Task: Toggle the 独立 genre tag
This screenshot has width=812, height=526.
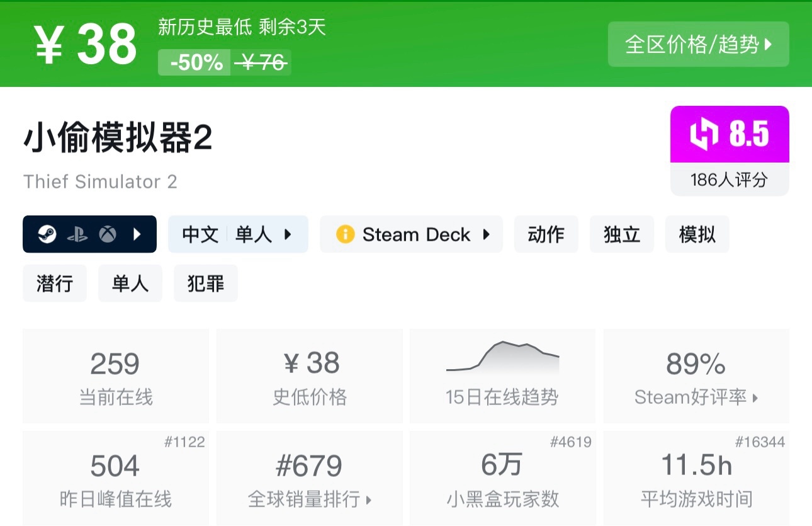Action: (x=622, y=234)
